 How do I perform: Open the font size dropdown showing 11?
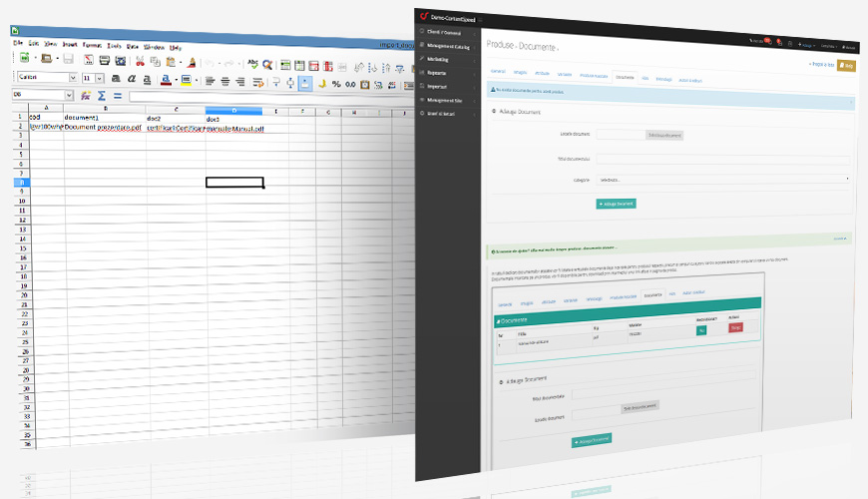tap(99, 79)
